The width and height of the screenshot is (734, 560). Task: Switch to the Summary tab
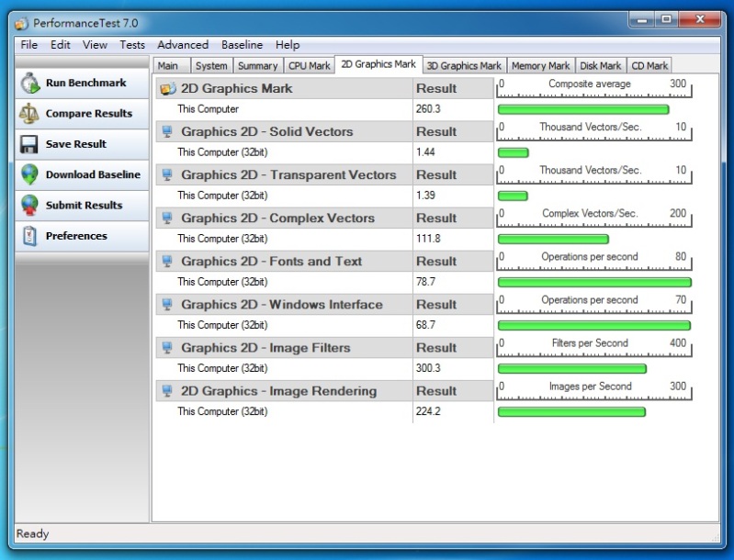coord(258,66)
